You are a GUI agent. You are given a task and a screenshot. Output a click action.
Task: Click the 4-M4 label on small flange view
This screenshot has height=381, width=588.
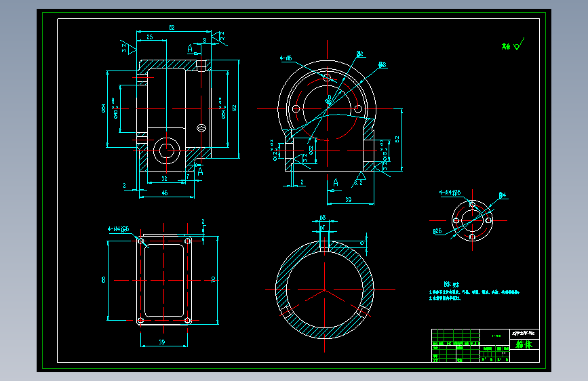pyautogui.click(x=450, y=193)
